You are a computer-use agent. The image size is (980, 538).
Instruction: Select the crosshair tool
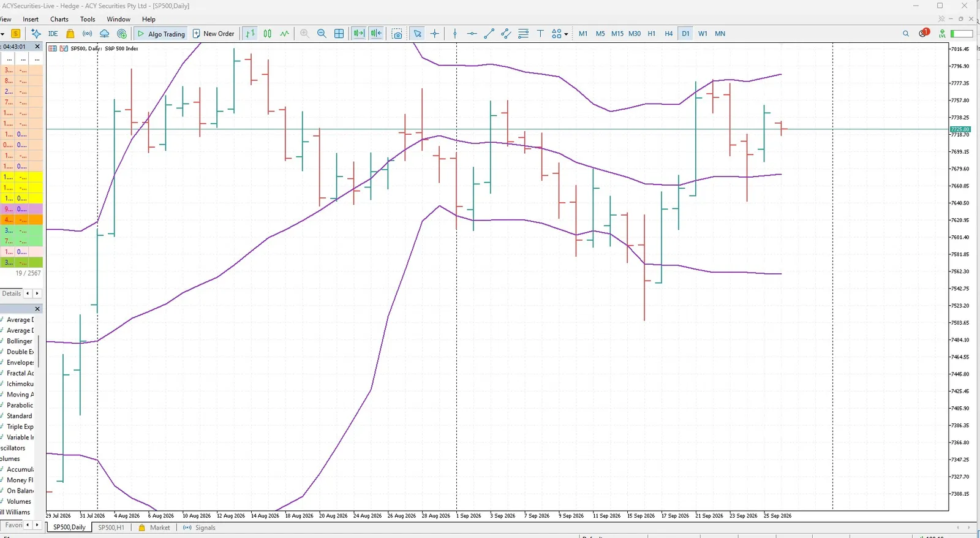(435, 34)
